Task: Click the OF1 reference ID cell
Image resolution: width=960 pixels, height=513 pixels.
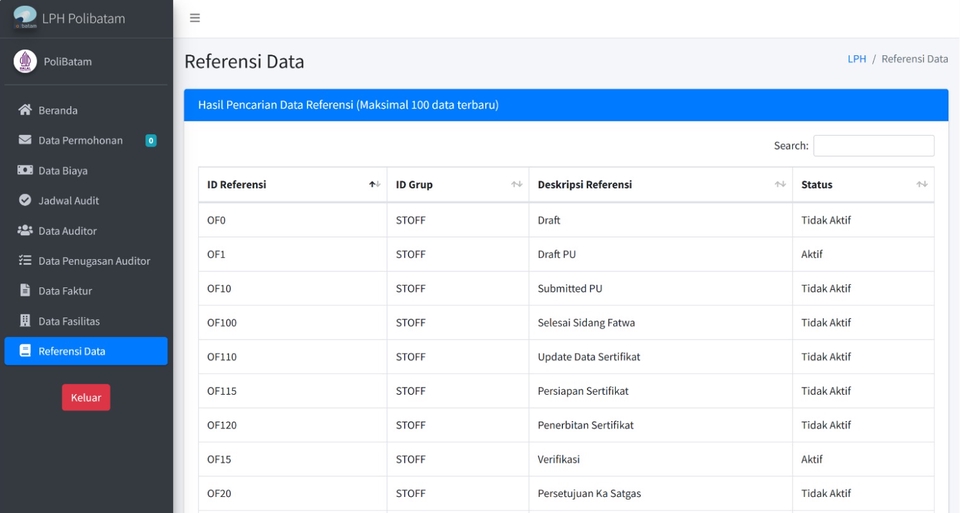Action: (293, 254)
